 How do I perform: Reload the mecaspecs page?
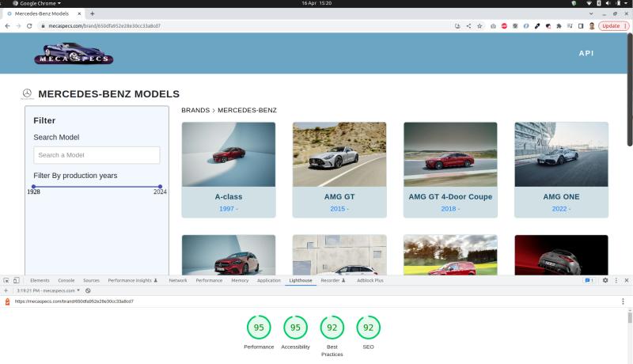coord(29,26)
